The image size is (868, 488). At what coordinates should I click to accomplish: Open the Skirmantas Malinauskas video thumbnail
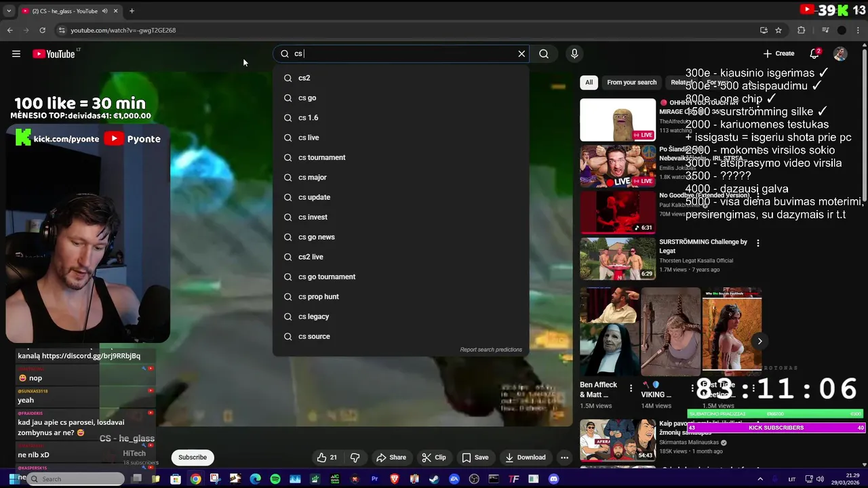coord(618,440)
